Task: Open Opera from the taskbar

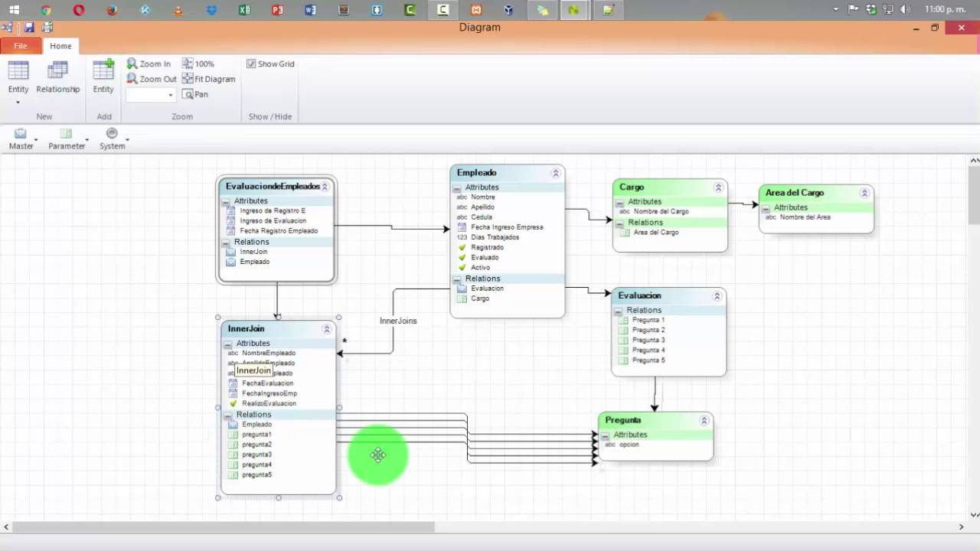Action: coord(79,10)
